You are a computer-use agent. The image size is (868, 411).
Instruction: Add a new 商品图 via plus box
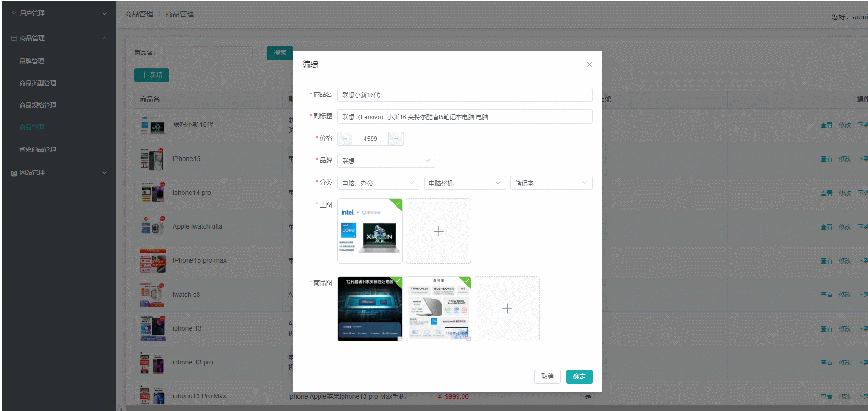pyautogui.click(x=507, y=309)
